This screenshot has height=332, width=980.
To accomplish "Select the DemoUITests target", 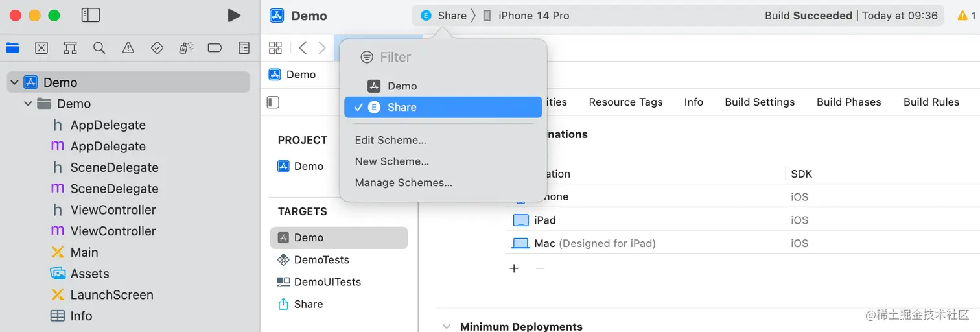I will pyautogui.click(x=327, y=282).
